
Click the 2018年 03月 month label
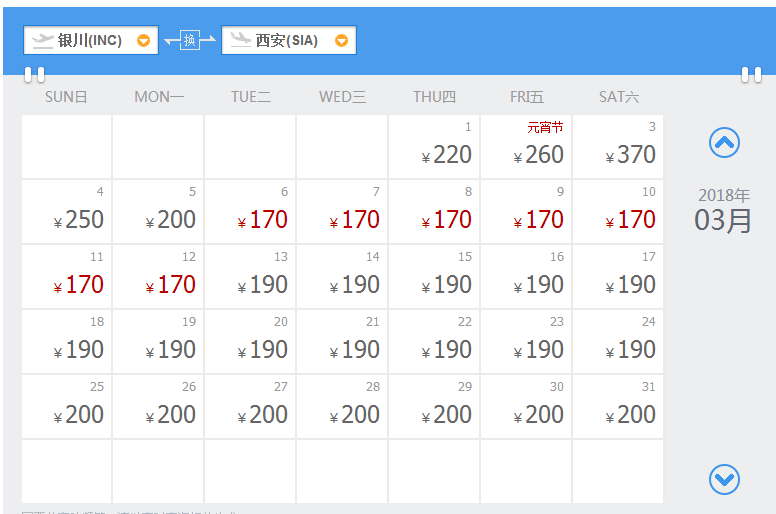coord(723,210)
